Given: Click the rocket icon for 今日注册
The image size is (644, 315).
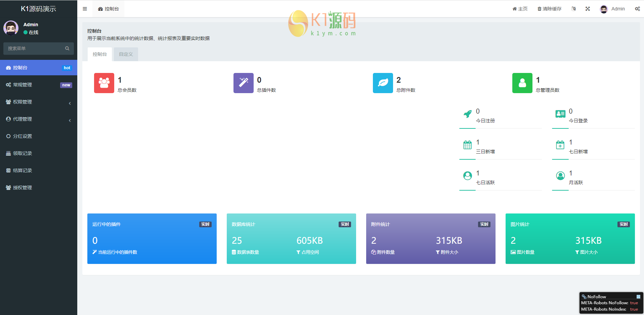Looking at the screenshot, I should pyautogui.click(x=468, y=114).
